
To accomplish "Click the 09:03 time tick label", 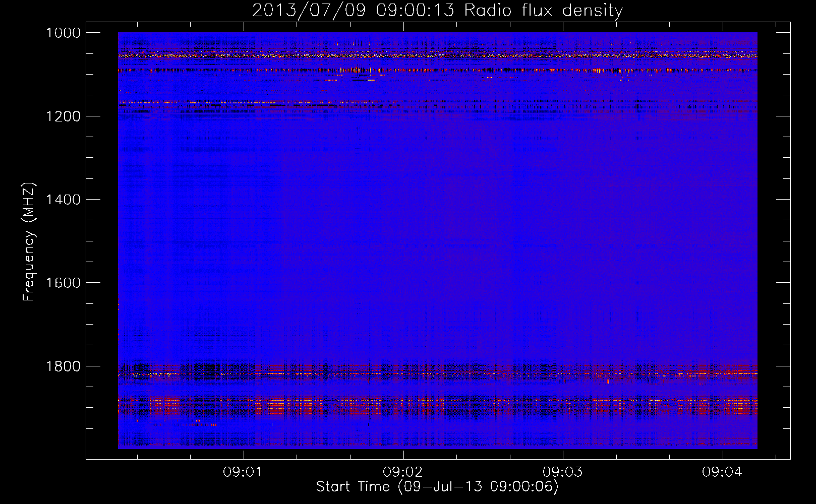I will coord(562,472).
